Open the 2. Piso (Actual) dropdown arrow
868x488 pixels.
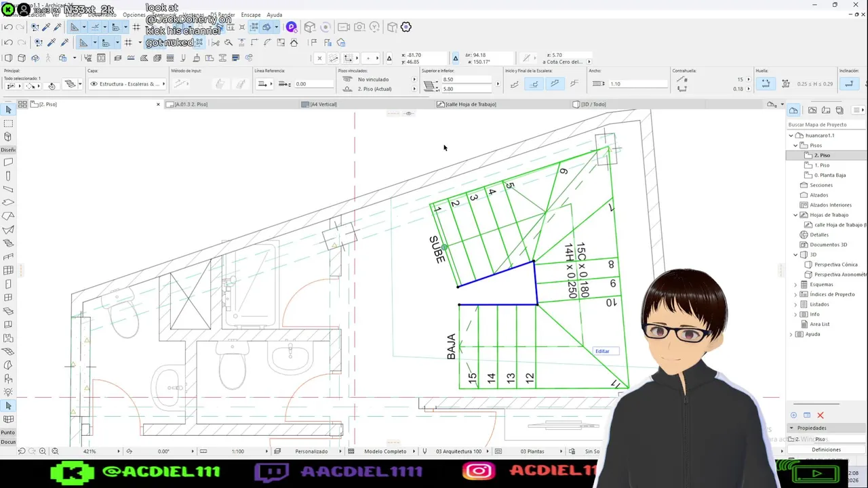click(414, 89)
